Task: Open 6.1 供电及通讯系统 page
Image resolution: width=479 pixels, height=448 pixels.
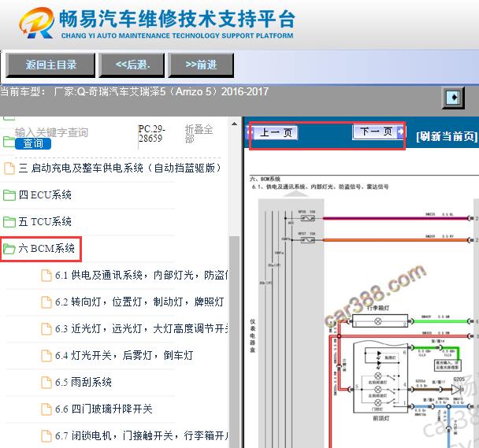Action: 141,275
